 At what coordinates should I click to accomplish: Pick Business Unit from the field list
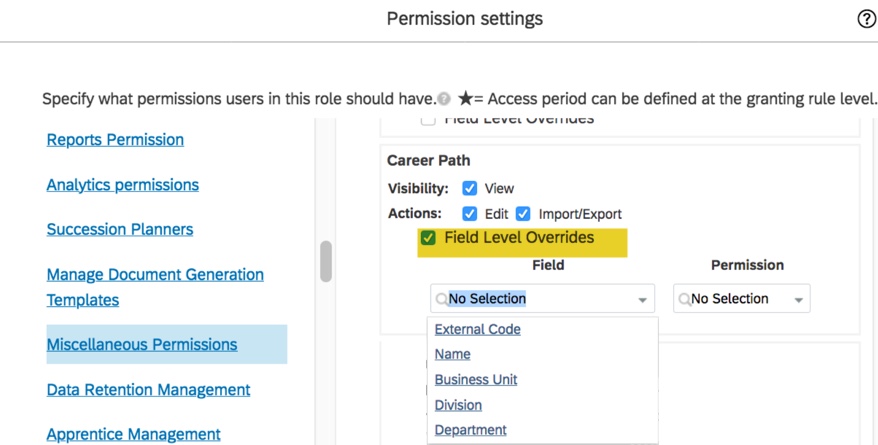476,380
